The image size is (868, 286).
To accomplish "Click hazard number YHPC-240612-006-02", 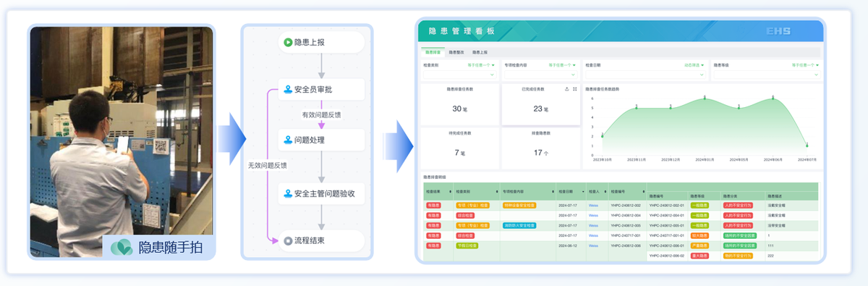I will click(x=666, y=256).
